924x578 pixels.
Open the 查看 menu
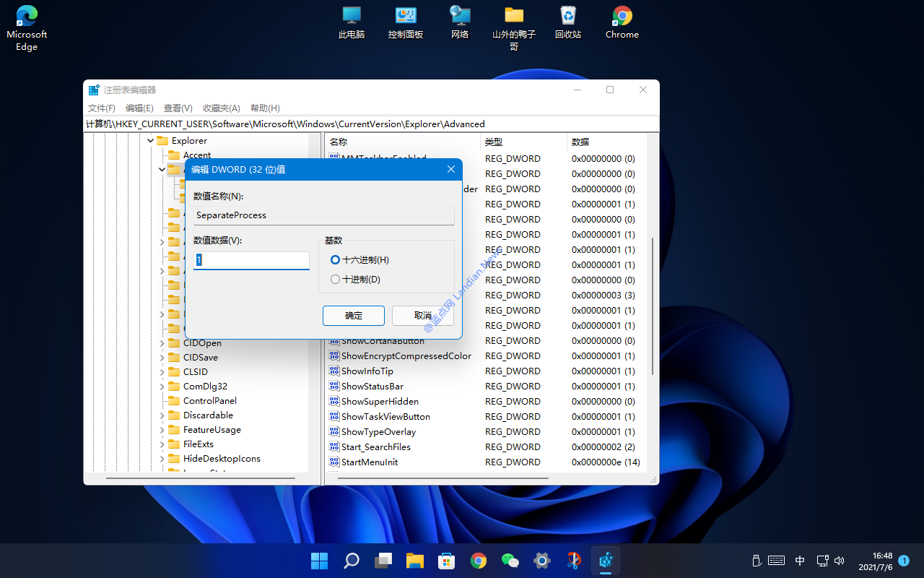[178, 108]
